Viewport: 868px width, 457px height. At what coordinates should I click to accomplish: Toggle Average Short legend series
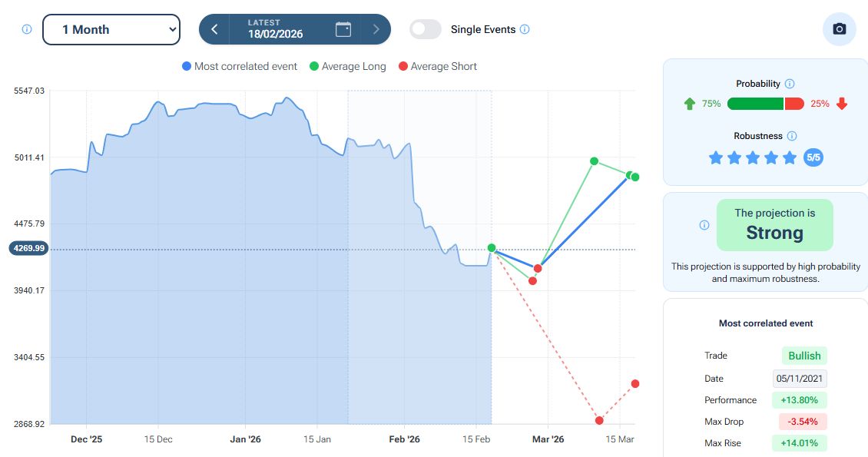click(x=437, y=67)
